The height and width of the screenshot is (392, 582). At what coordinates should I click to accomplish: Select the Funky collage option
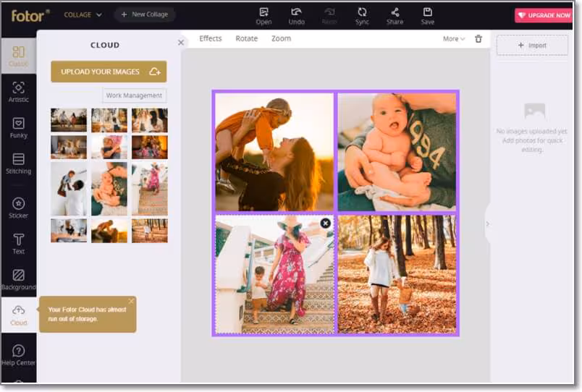[18, 128]
